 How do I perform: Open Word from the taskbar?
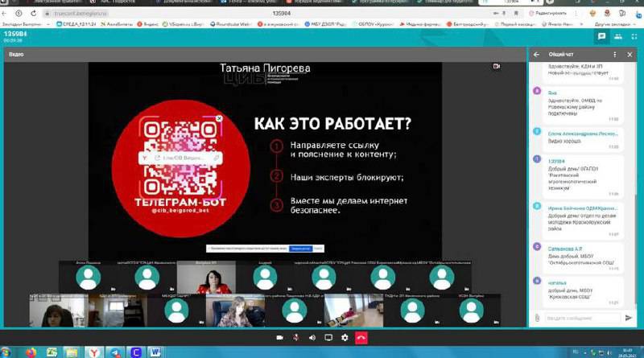tap(155, 352)
